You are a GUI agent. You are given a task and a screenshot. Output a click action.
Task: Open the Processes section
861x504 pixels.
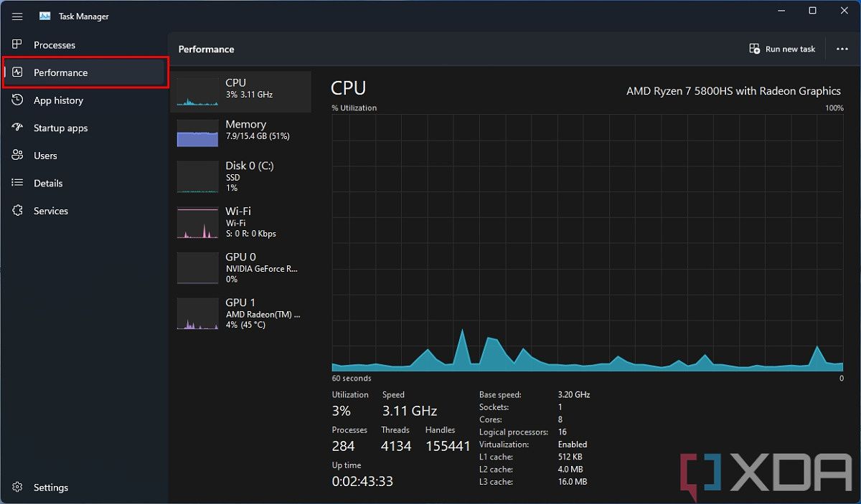click(55, 44)
